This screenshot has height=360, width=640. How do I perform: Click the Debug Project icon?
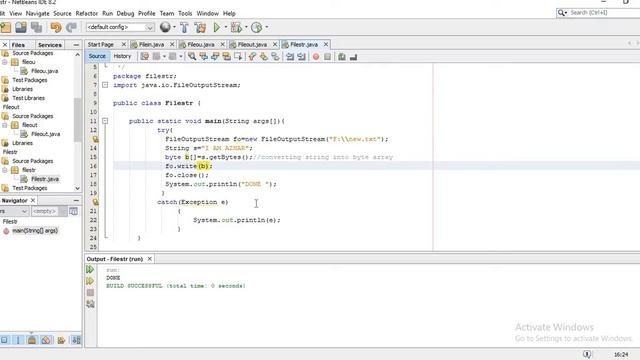pos(236,27)
